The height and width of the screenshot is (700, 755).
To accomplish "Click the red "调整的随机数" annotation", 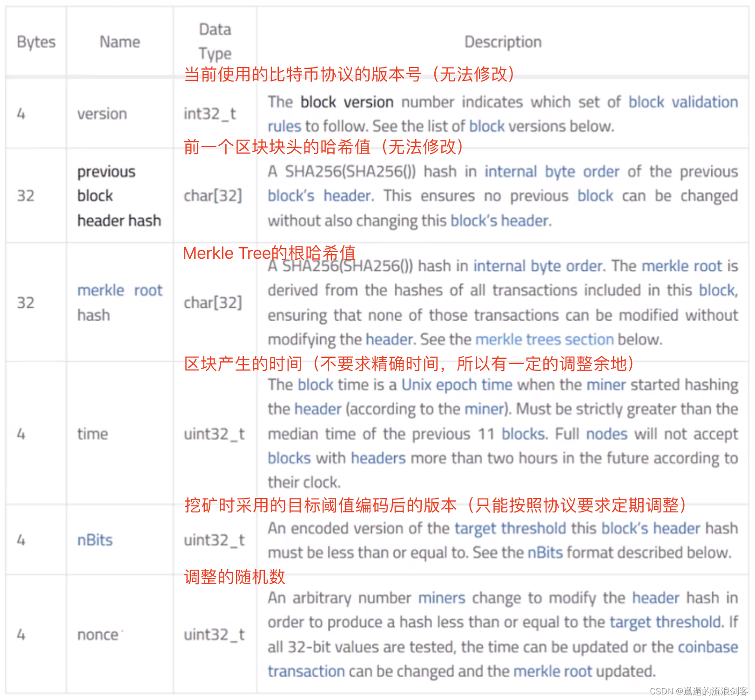I will tap(234, 577).
